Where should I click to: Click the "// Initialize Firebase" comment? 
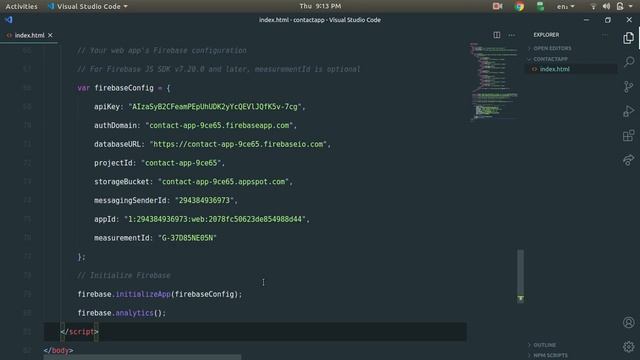(124, 276)
